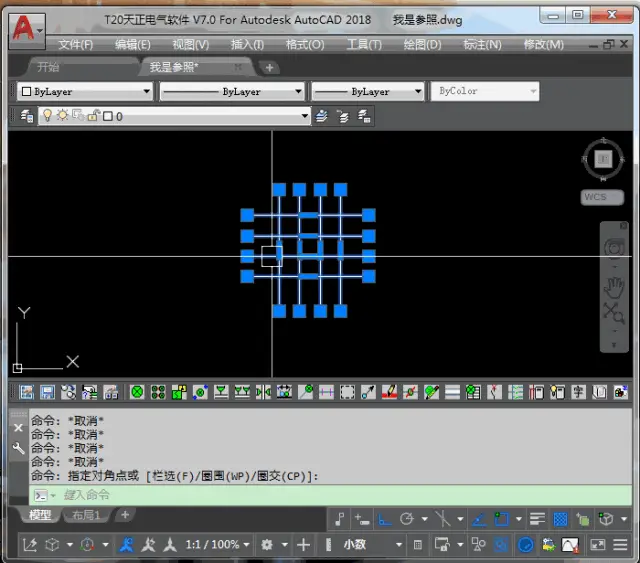
Task: Open the ByLayer linetype dropdown
Action: coord(232,91)
